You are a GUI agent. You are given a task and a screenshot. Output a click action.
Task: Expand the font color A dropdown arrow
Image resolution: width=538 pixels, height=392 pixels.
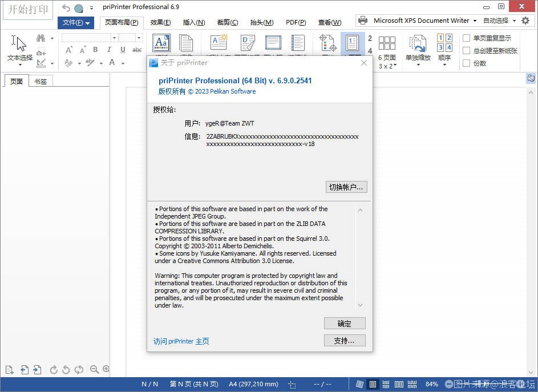click(123, 63)
